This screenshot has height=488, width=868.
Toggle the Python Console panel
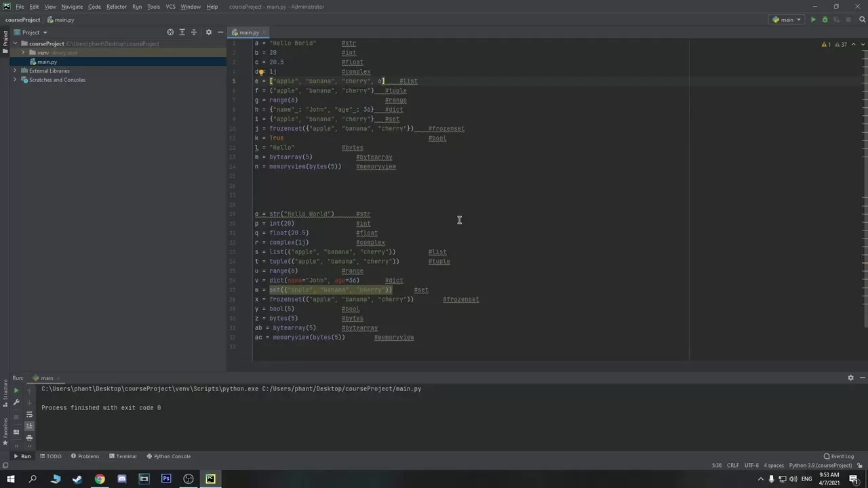172,456
